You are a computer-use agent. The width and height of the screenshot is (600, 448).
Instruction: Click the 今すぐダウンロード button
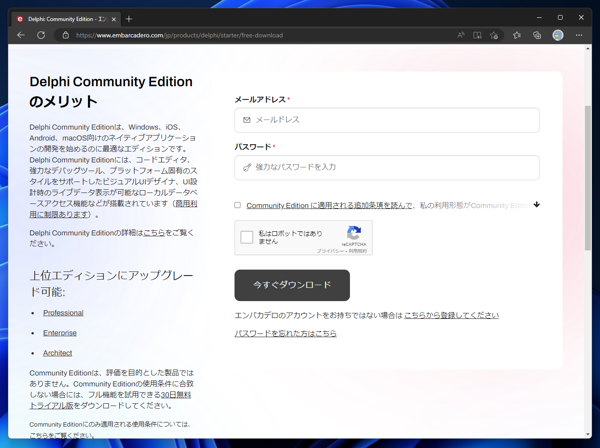[x=292, y=285]
